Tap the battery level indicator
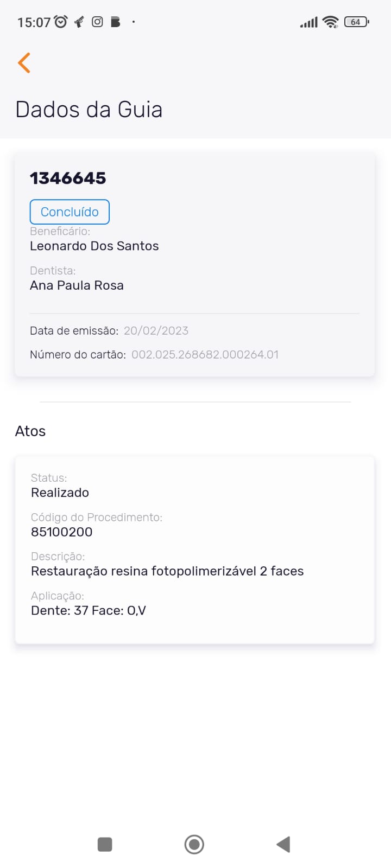The width and height of the screenshot is (391, 868). pos(356,22)
